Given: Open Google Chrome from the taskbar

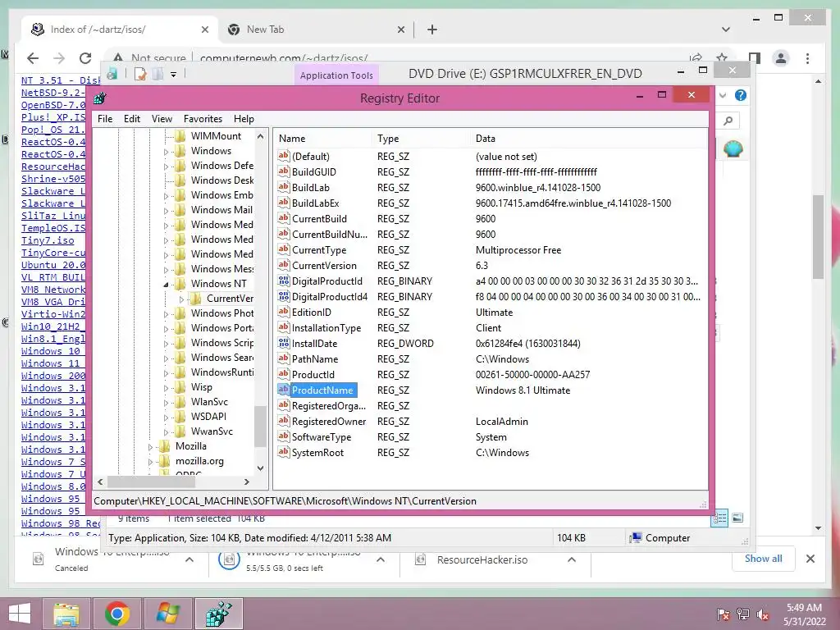Looking at the screenshot, I should pyautogui.click(x=116, y=614).
